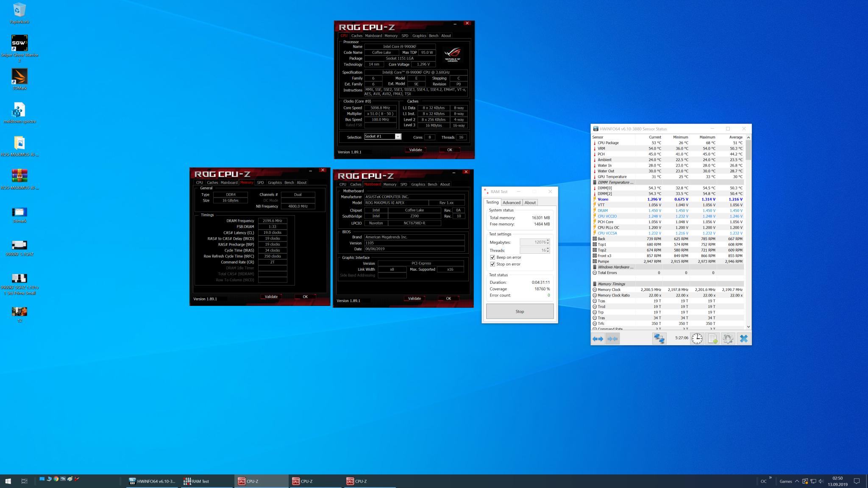
Task: Click HWiNFO log file with plus icon
Action: click(712, 338)
